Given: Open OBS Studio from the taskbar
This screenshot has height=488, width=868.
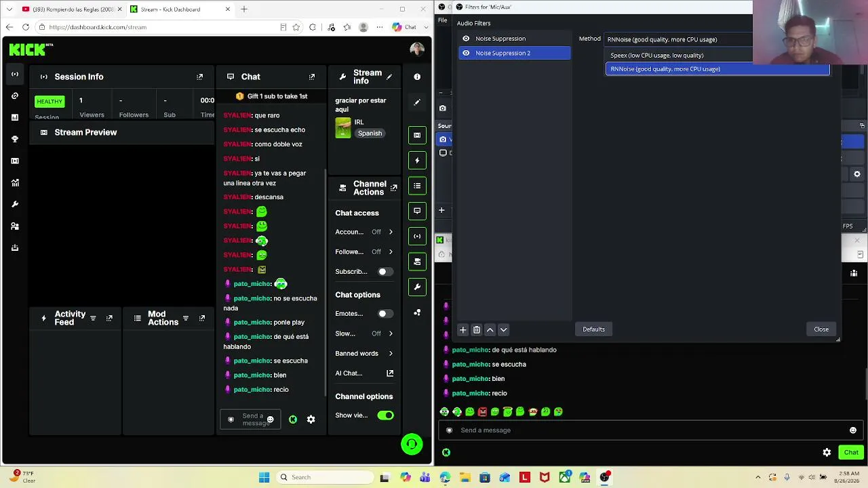Looking at the screenshot, I should click(x=604, y=477).
